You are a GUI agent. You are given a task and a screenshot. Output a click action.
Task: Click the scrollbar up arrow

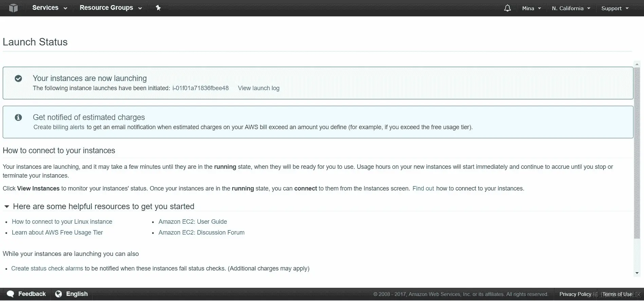point(637,64)
